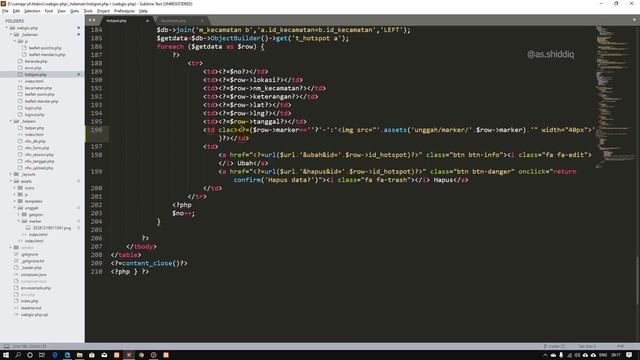Open the Find menu
The width and height of the screenshot is (640, 360).
(x=49, y=11)
